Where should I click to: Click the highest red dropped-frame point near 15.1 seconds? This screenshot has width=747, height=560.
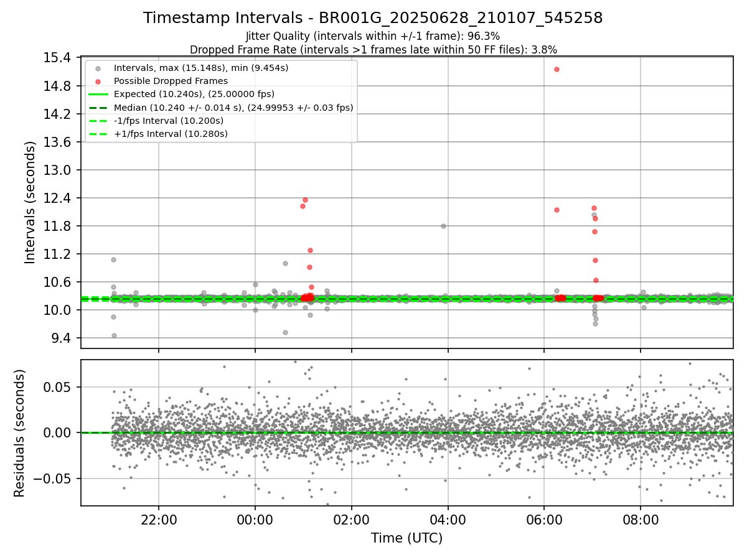pyautogui.click(x=557, y=69)
